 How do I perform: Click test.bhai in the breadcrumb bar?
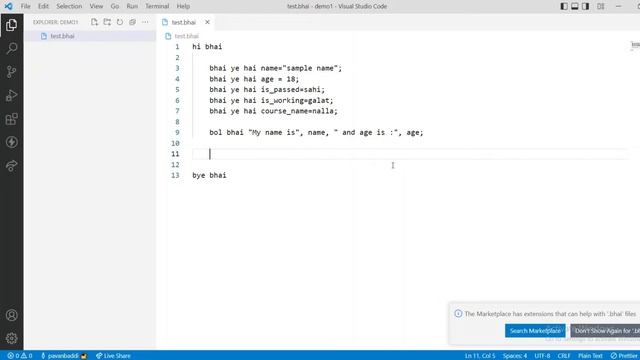187,36
